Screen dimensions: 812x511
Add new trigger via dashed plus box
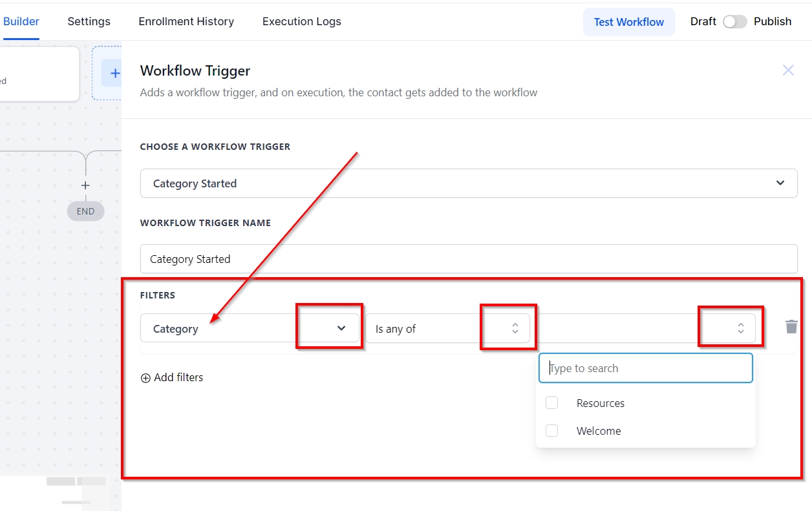coord(114,73)
